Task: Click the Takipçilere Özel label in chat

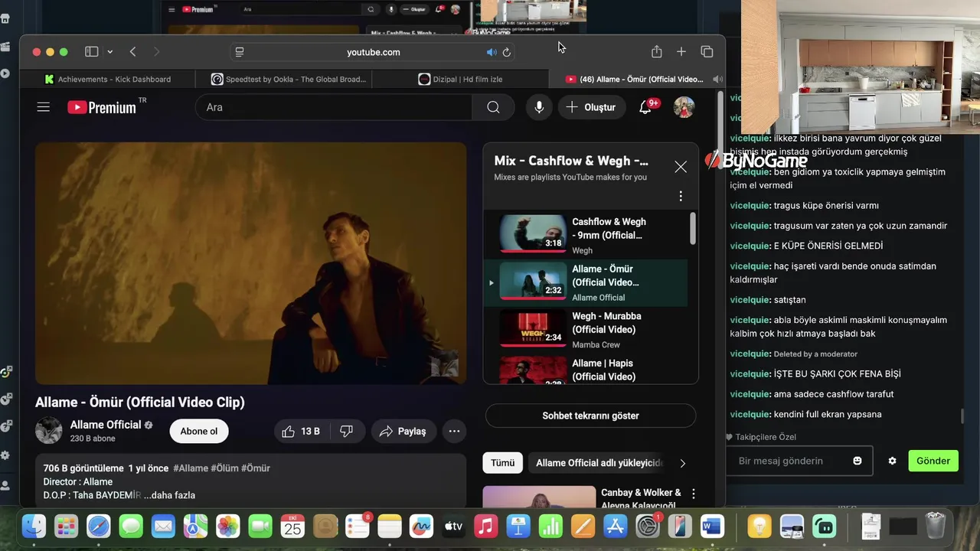Action: [x=766, y=437]
